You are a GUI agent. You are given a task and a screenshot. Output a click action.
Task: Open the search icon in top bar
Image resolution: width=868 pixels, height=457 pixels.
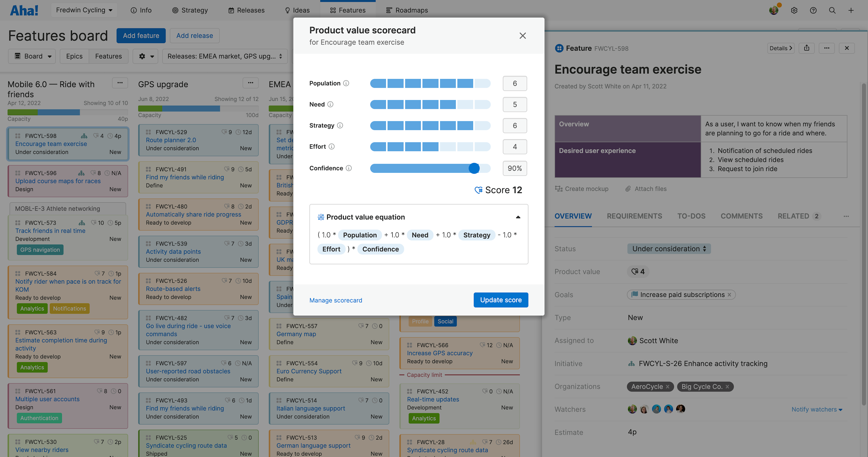coord(832,10)
